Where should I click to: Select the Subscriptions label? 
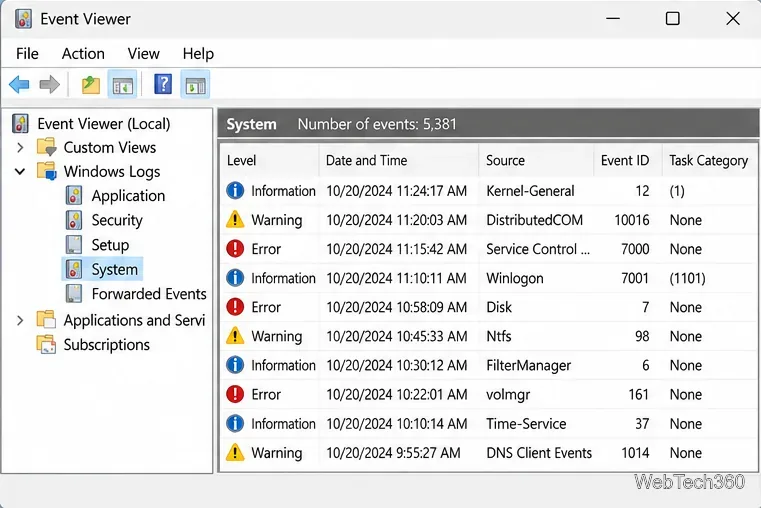coord(107,344)
